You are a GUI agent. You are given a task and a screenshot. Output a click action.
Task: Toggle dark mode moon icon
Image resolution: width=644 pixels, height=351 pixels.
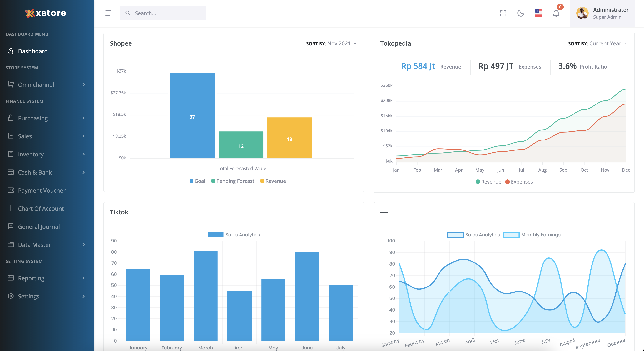(521, 13)
